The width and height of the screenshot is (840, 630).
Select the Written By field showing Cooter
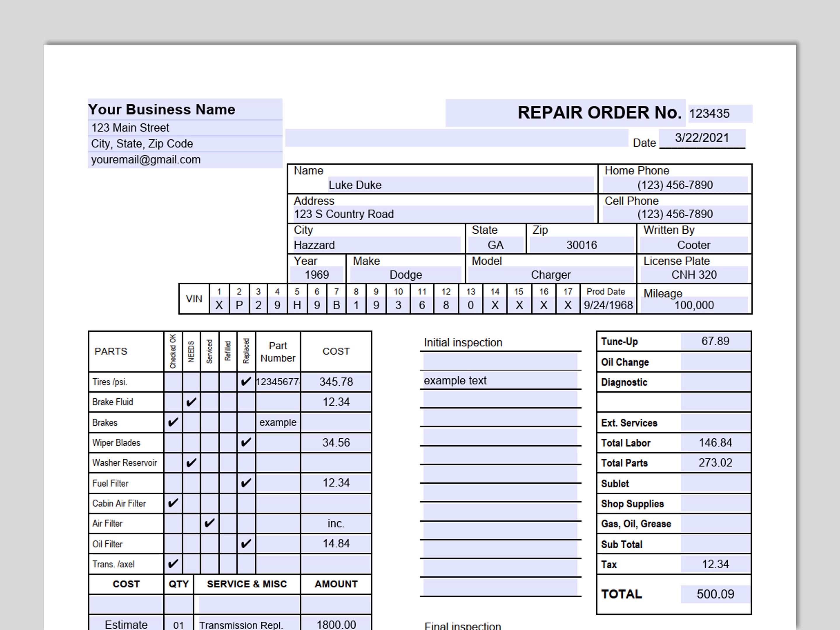(694, 245)
